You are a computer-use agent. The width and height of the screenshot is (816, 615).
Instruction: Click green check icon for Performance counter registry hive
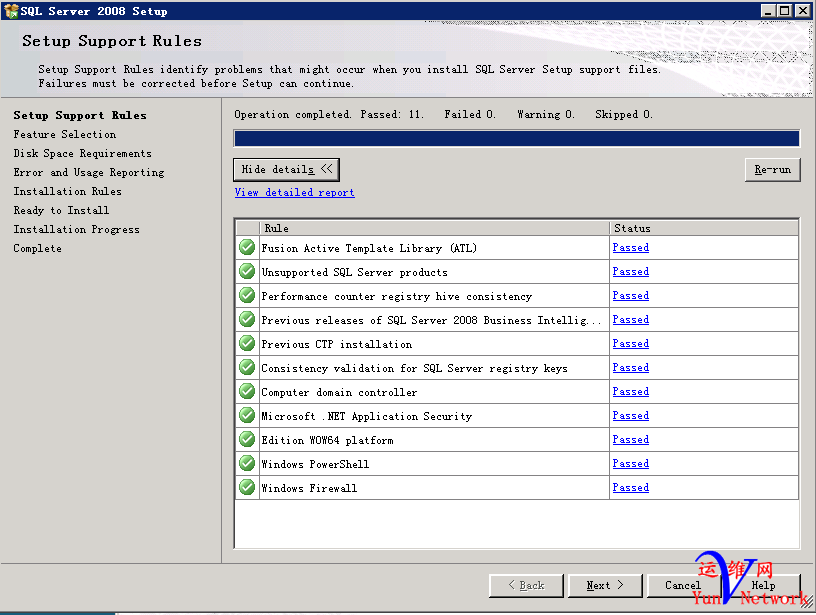[x=247, y=295]
